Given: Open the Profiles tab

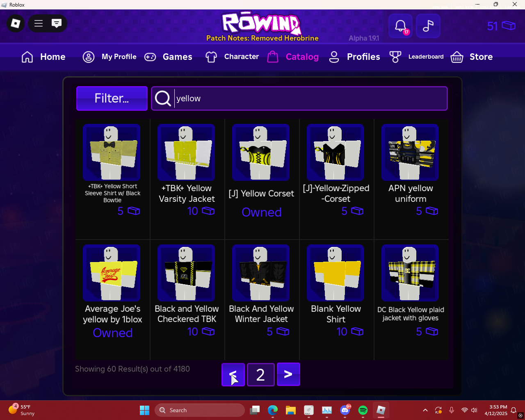Looking at the screenshot, I should pyautogui.click(x=354, y=57).
